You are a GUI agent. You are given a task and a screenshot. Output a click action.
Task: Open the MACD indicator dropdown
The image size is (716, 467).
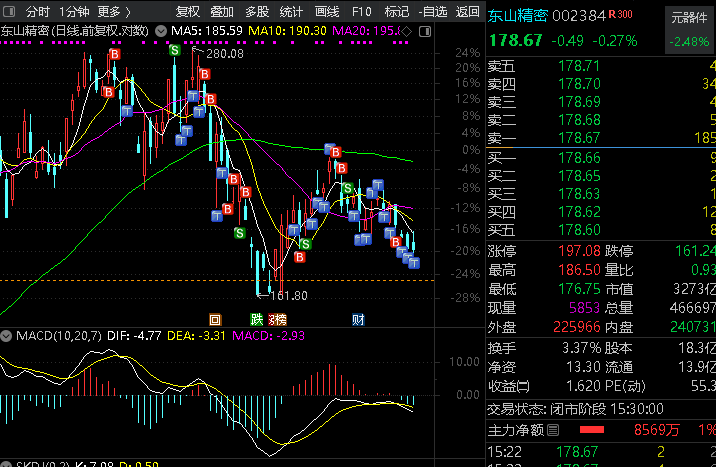(6, 336)
